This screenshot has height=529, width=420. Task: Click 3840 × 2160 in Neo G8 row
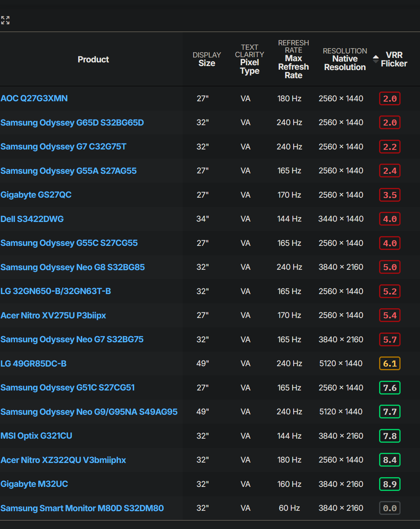(x=341, y=267)
